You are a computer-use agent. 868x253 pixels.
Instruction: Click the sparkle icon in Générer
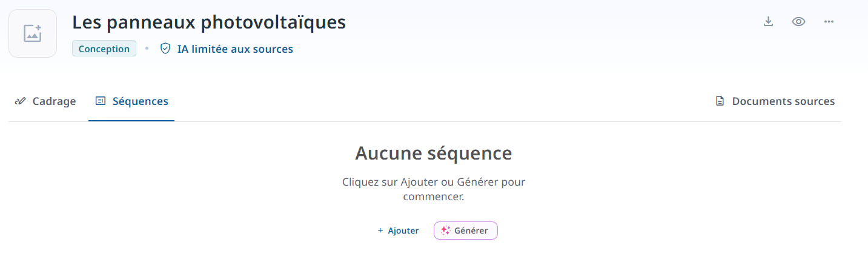coord(446,231)
